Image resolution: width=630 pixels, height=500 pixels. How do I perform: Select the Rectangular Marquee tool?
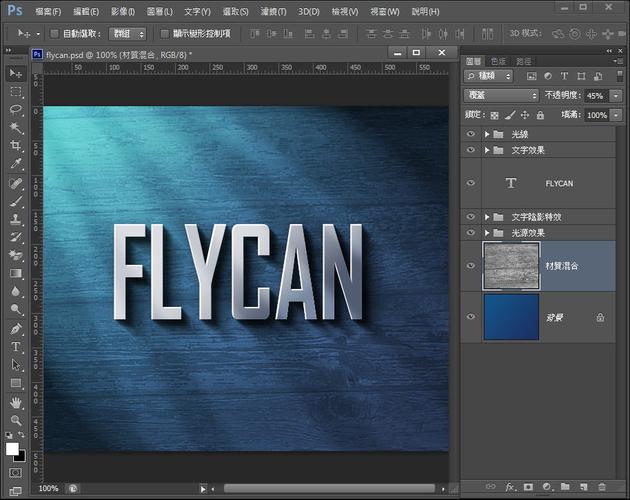[x=16, y=92]
